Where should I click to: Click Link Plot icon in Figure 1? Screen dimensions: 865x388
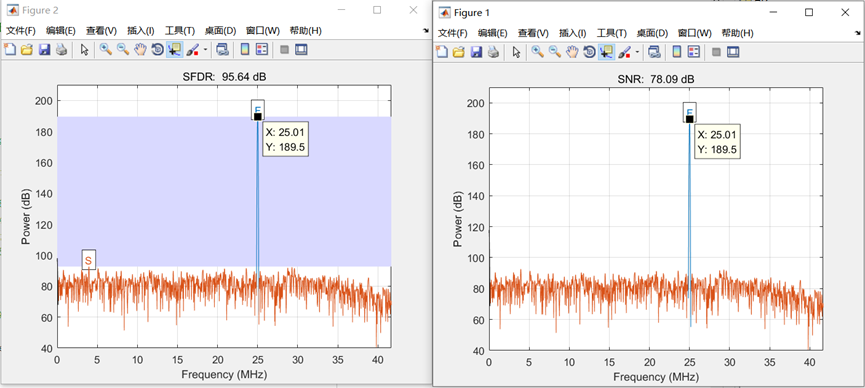click(x=655, y=52)
